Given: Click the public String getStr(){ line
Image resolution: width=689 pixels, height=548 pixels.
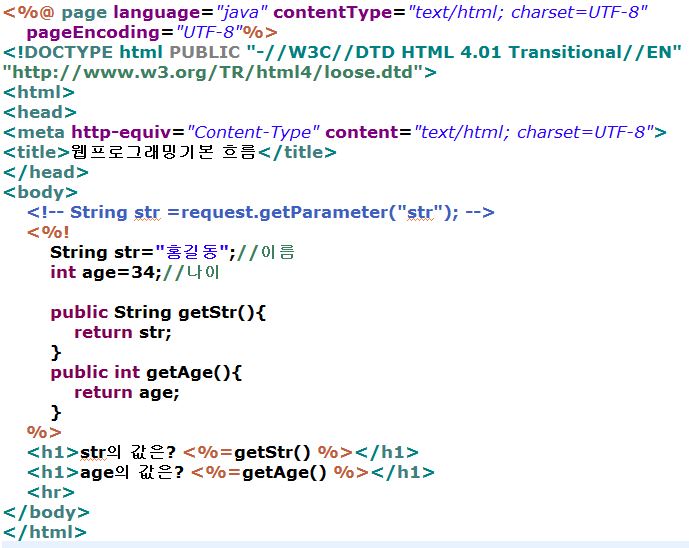Looking at the screenshot, I should 158,312.
